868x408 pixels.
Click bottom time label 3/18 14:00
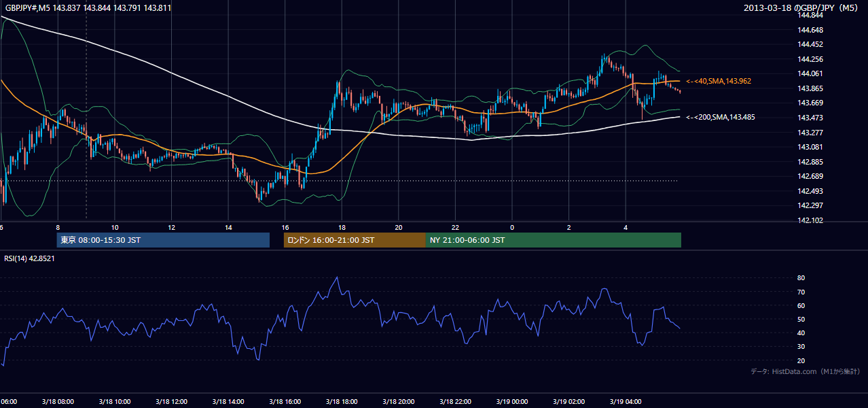click(x=227, y=402)
